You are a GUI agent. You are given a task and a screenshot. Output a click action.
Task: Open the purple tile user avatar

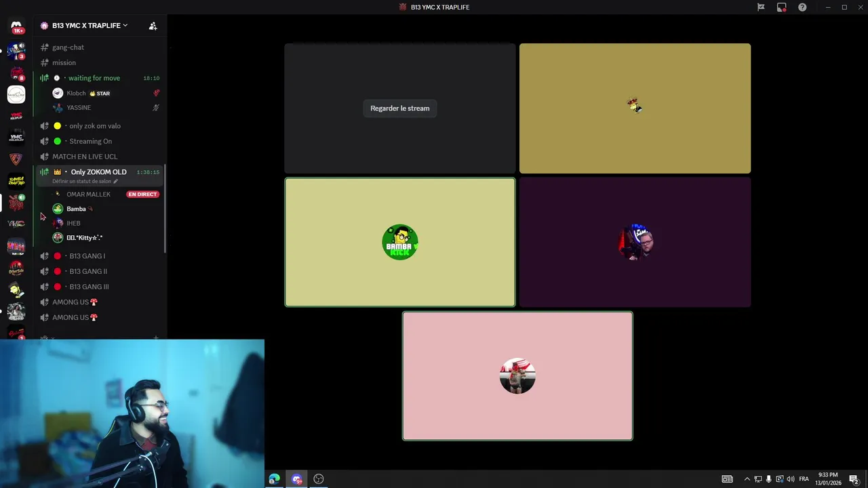point(635,242)
